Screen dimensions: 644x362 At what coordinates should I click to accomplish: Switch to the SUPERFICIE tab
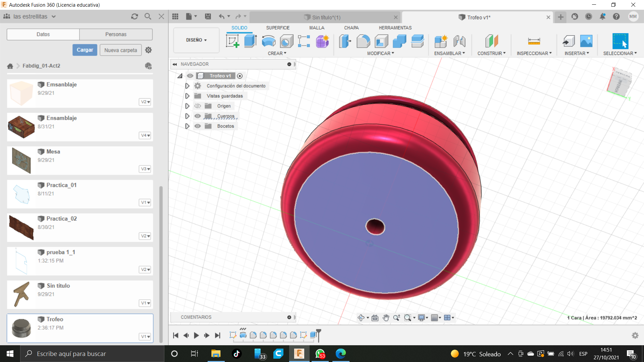point(278,28)
